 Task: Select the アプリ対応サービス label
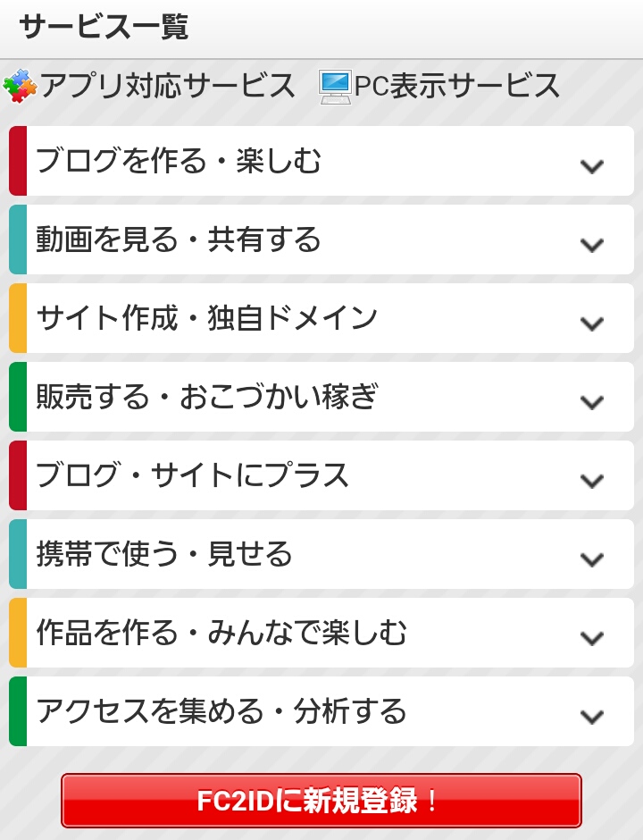click(x=168, y=86)
